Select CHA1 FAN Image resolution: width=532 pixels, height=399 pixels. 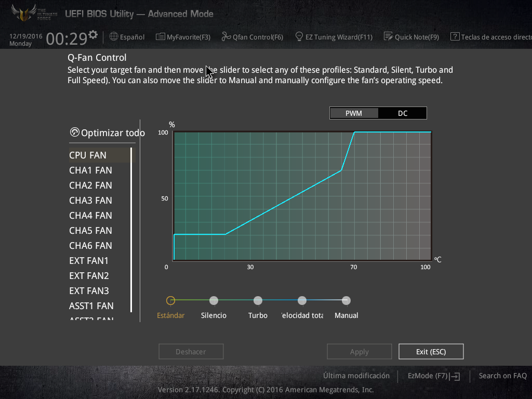[90, 170]
